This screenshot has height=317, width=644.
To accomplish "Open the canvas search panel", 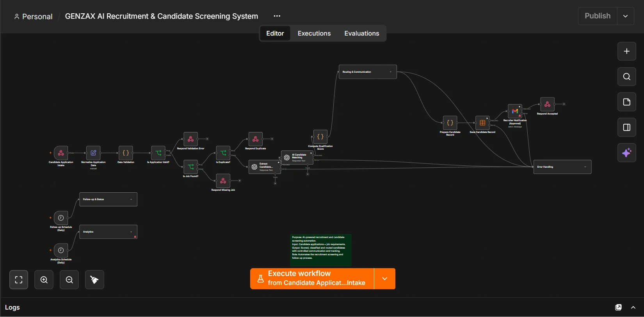I will [626, 77].
